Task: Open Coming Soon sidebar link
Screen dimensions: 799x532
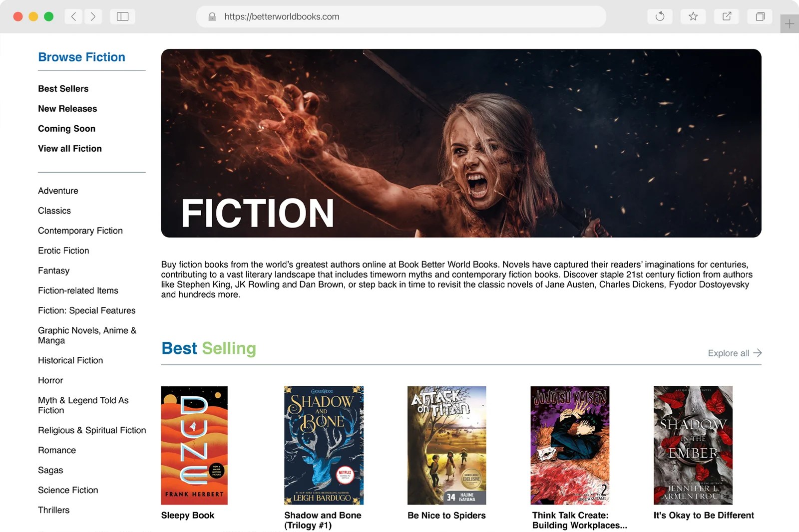Action: point(67,129)
